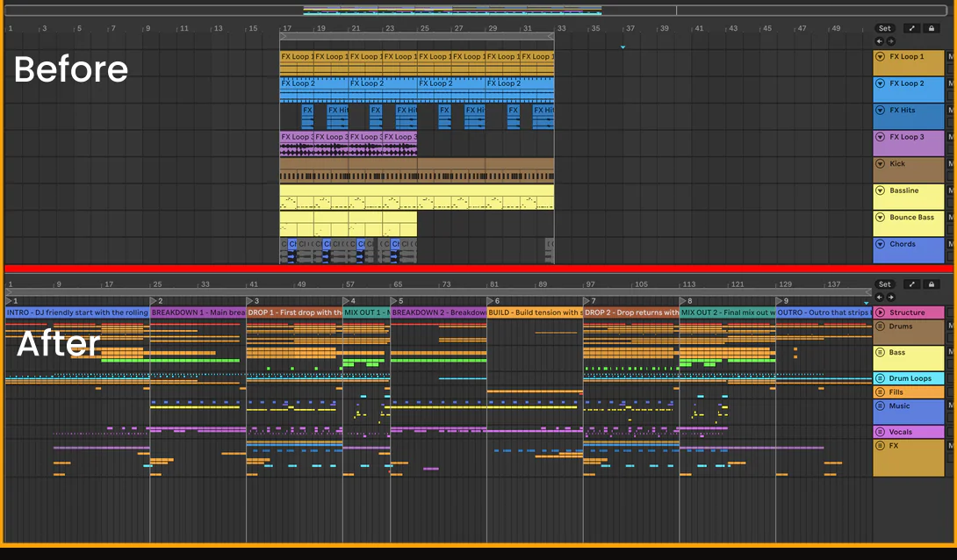Select Vocals track name
Screen dimensions: 957x560
click(900, 432)
